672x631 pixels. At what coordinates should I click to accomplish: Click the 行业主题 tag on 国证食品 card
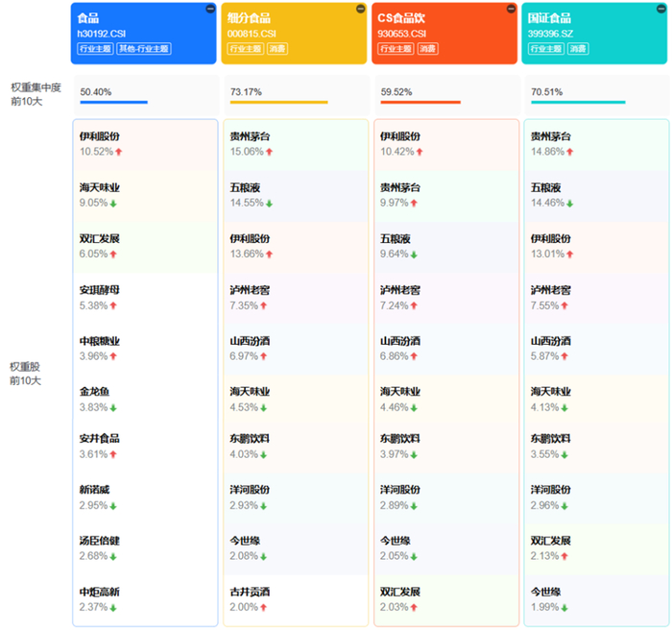pos(546,48)
